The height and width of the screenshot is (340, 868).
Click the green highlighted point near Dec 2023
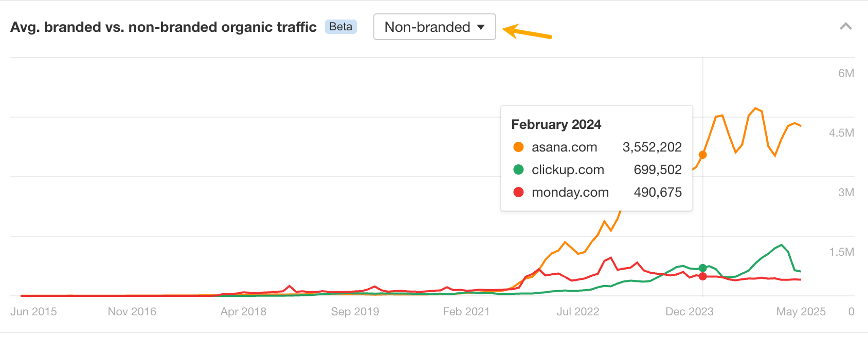pos(702,268)
